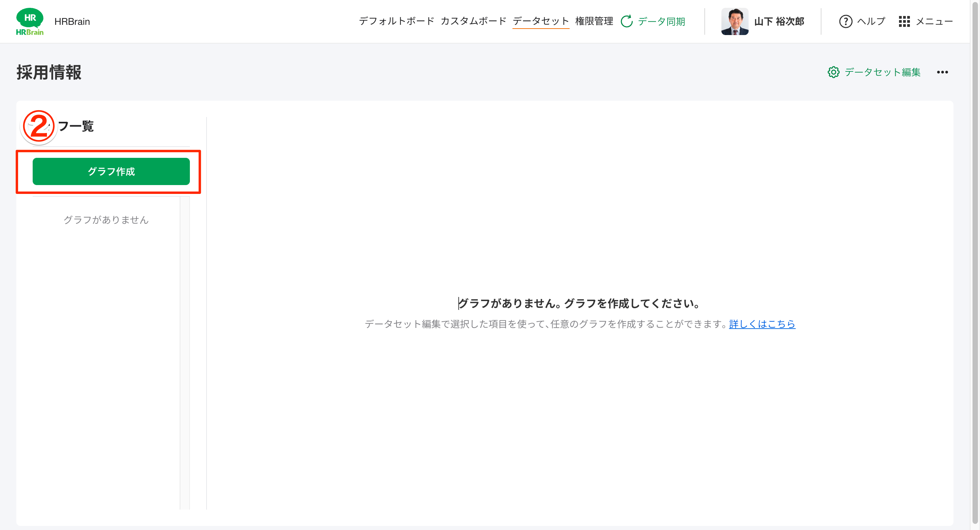The height and width of the screenshot is (530, 980).
Task: Click the グラフがありません list message
Action: [x=106, y=220]
